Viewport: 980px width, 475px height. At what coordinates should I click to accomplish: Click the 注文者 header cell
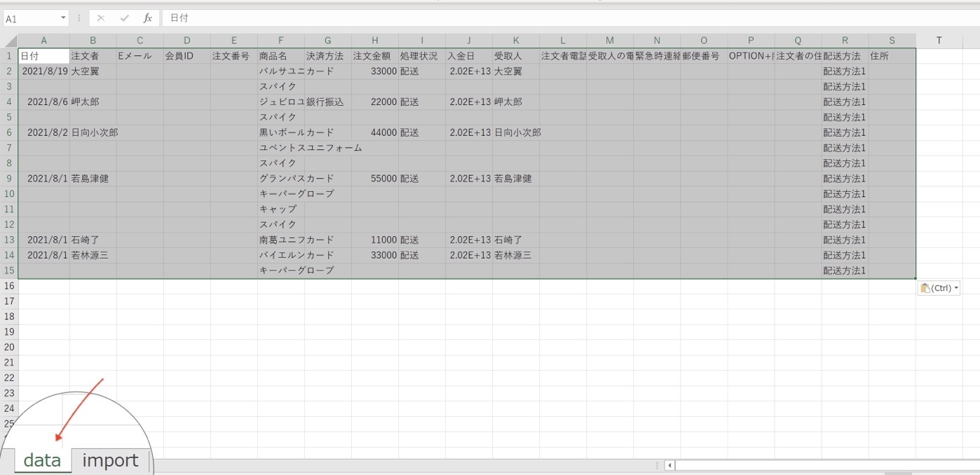93,56
